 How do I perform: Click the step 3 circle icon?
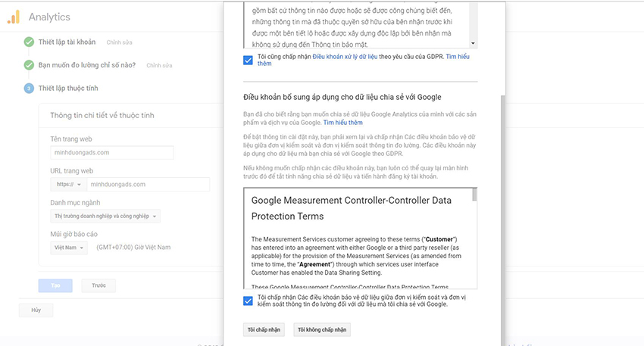[x=29, y=89]
